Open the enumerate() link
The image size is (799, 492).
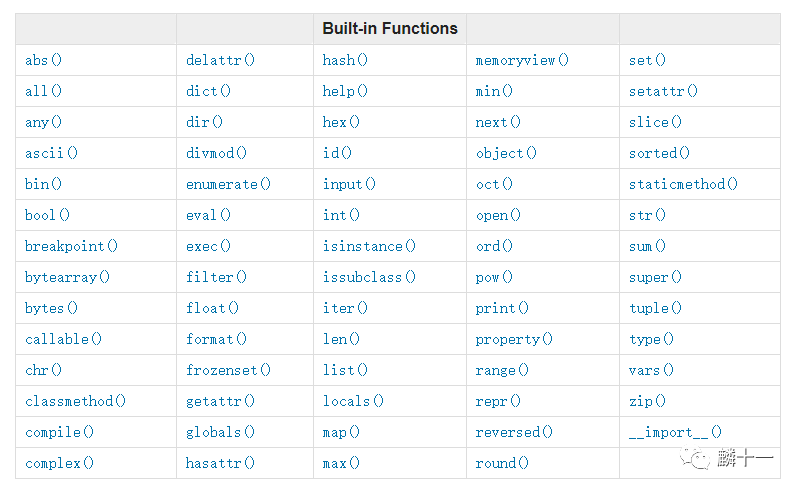[x=228, y=184]
